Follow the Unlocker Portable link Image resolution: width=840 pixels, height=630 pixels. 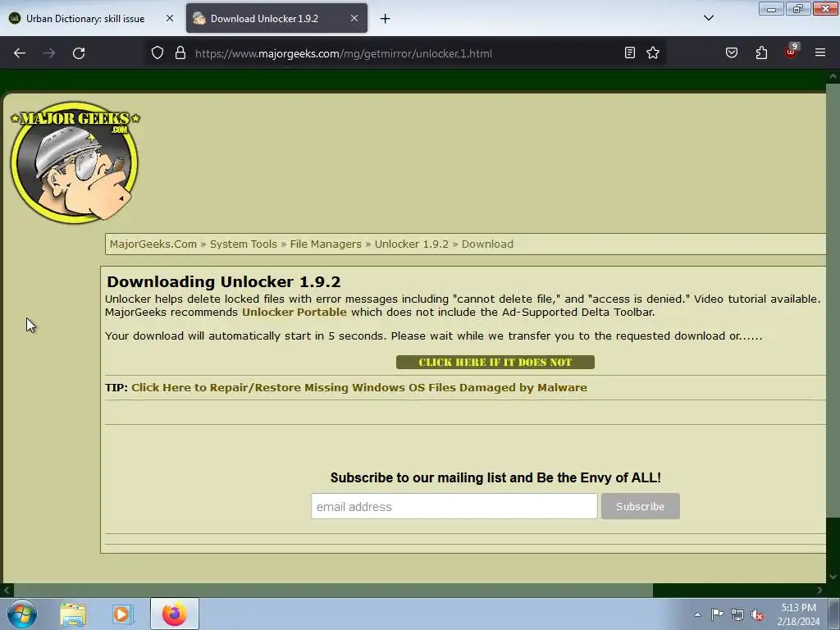tap(294, 313)
